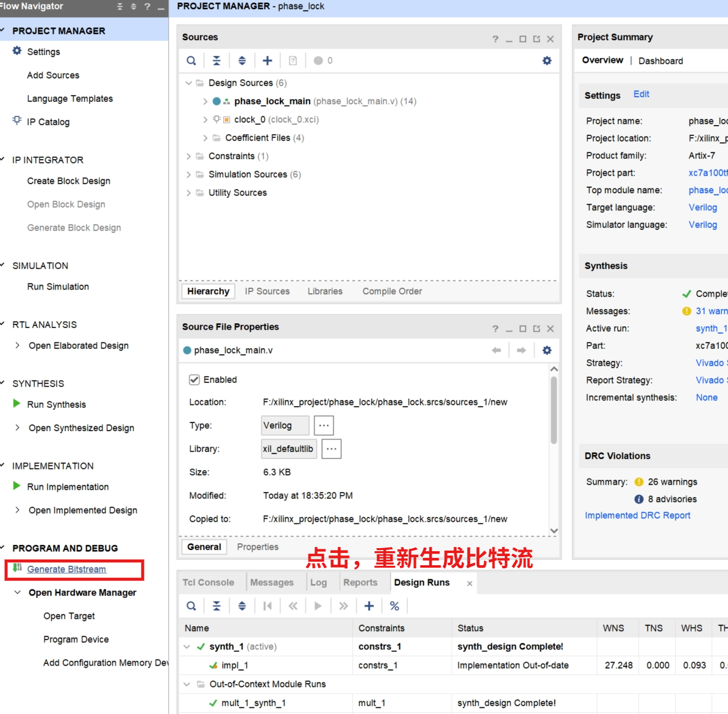Click Generate Bitstream

(66, 569)
